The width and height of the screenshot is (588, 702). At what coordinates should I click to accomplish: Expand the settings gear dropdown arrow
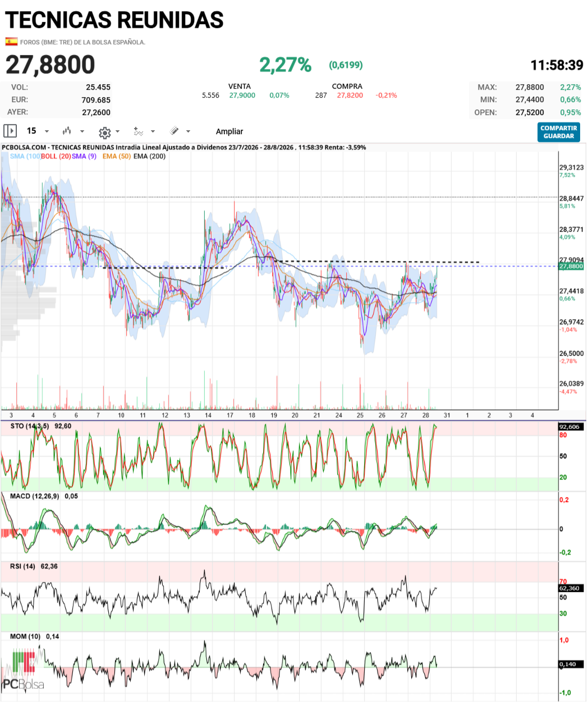point(117,132)
